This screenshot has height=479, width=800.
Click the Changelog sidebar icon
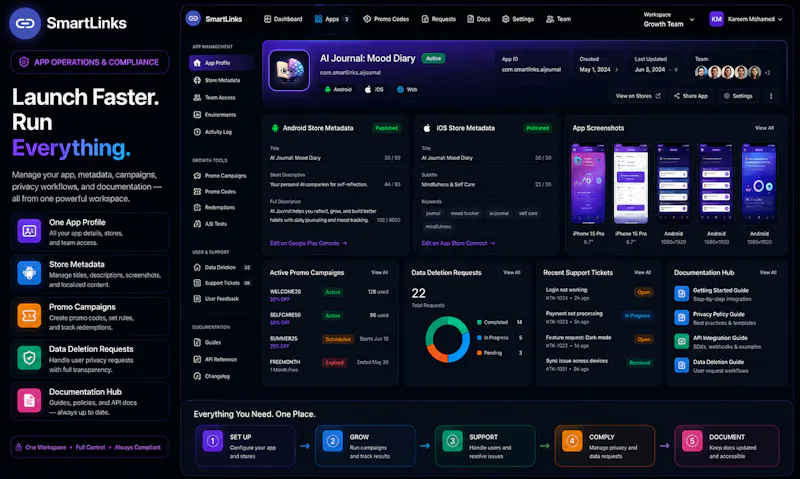point(197,376)
